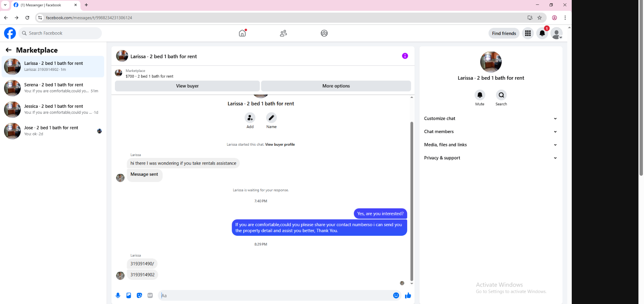Focus the Aa message input box

[x=275, y=295]
